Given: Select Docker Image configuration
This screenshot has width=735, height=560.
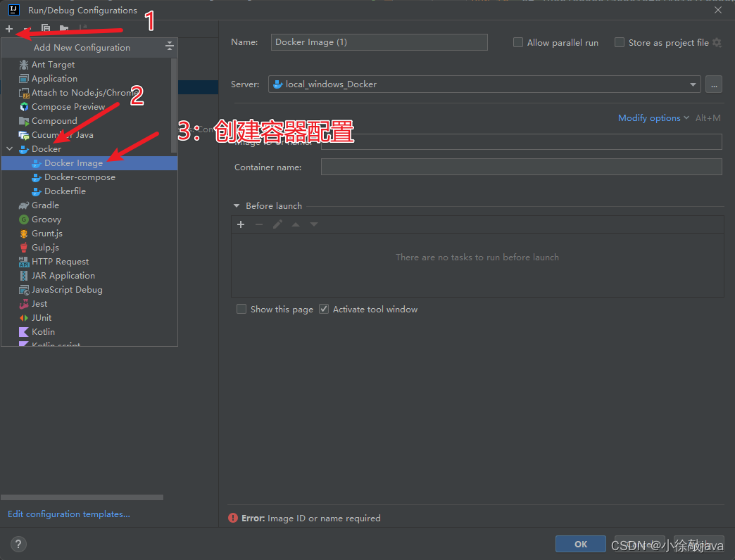Looking at the screenshot, I should pos(89,163).
